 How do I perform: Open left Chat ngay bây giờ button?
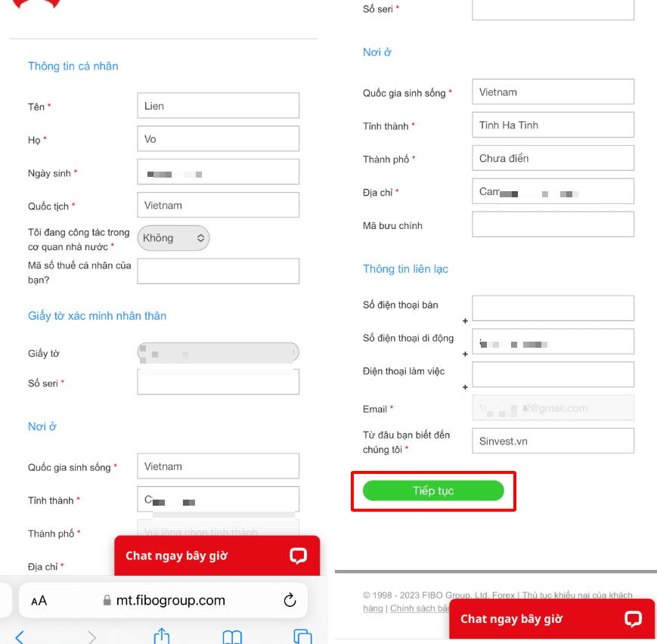click(x=217, y=556)
